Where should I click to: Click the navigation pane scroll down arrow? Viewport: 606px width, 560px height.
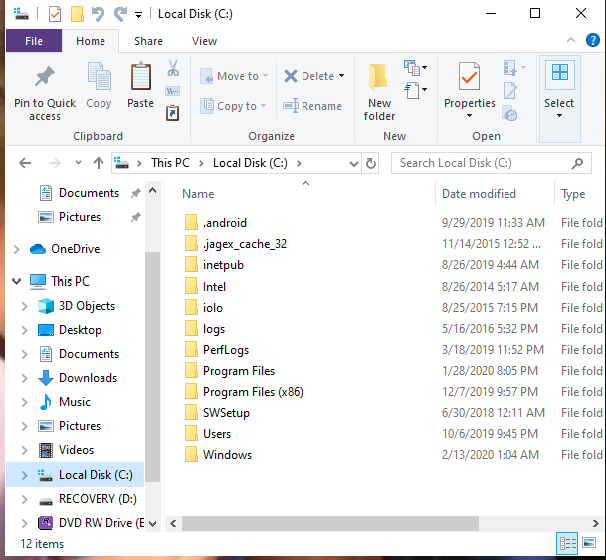[x=153, y=524]
